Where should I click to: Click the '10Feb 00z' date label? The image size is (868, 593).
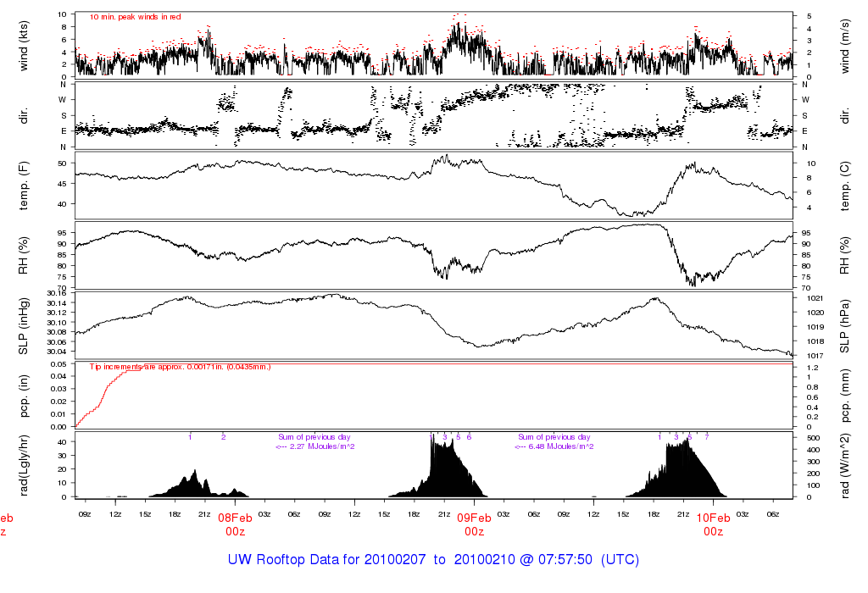click(714, 524)
